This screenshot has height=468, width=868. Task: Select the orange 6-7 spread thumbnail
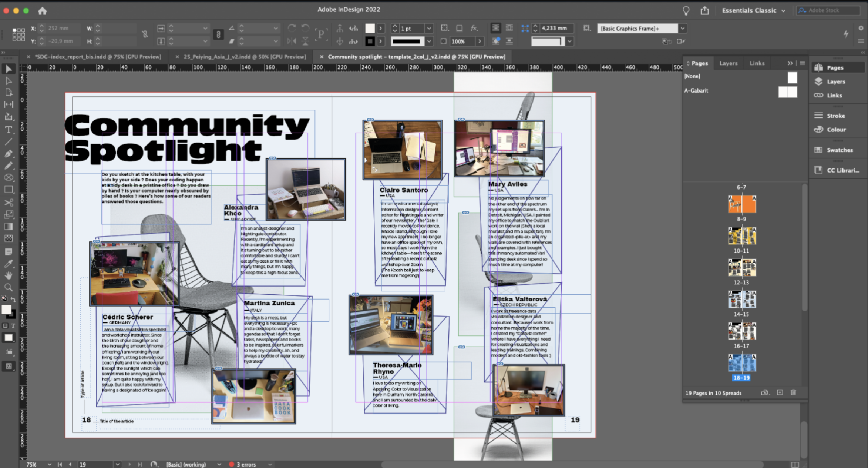point(742,204)
